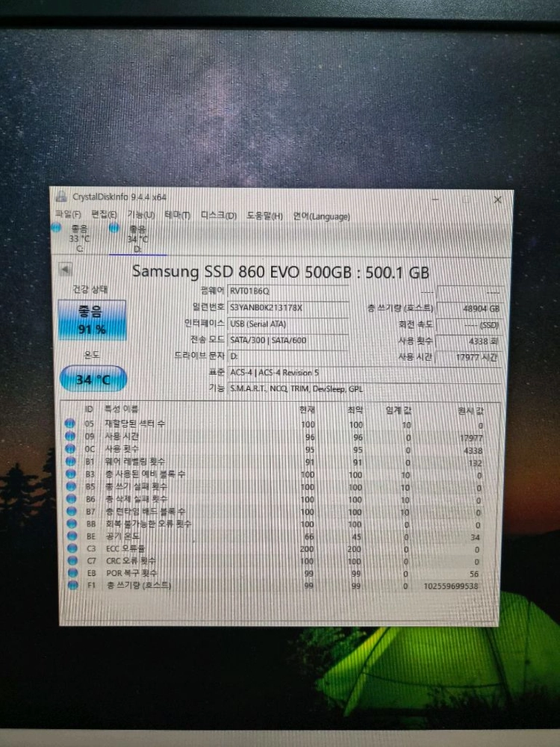Viewport: 560px width, 747px height.
Task: Click the status dot for attribute B7
Action: 72,511
